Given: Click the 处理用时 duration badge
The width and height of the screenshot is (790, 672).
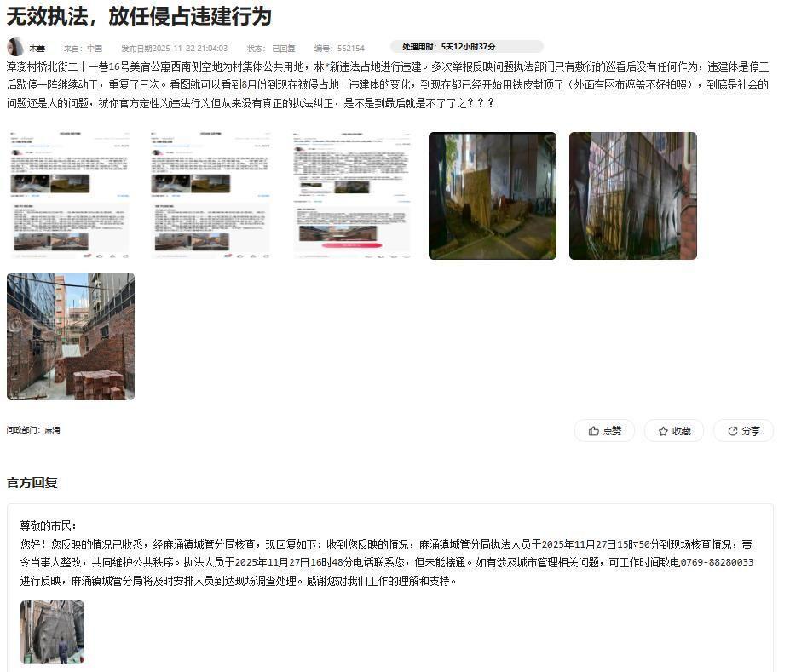Looking at the screenshot, I should 466,47.
